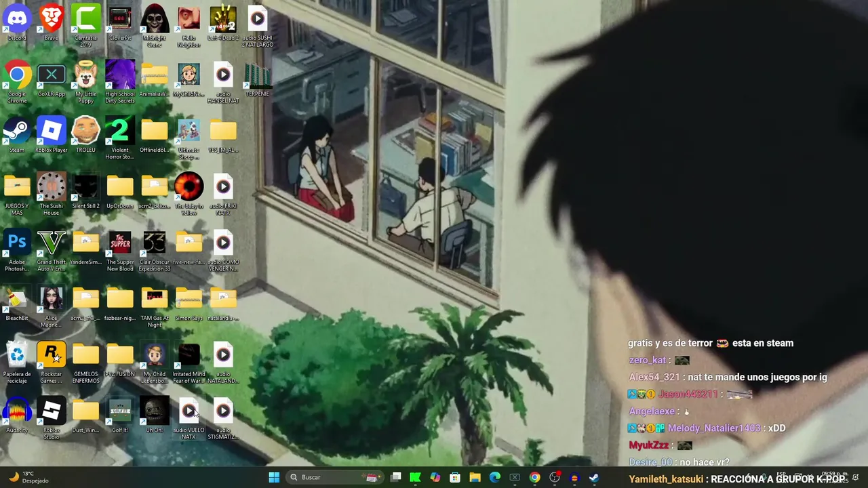Select the audio SUSHI 2 NATLARGO file
This screenshot has height=488, width=868.
click(258, 26)
